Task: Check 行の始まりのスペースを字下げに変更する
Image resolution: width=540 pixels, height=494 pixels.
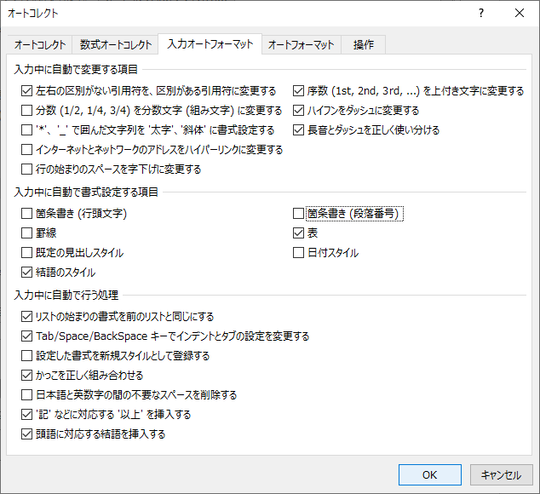Action: coord(27,169)
